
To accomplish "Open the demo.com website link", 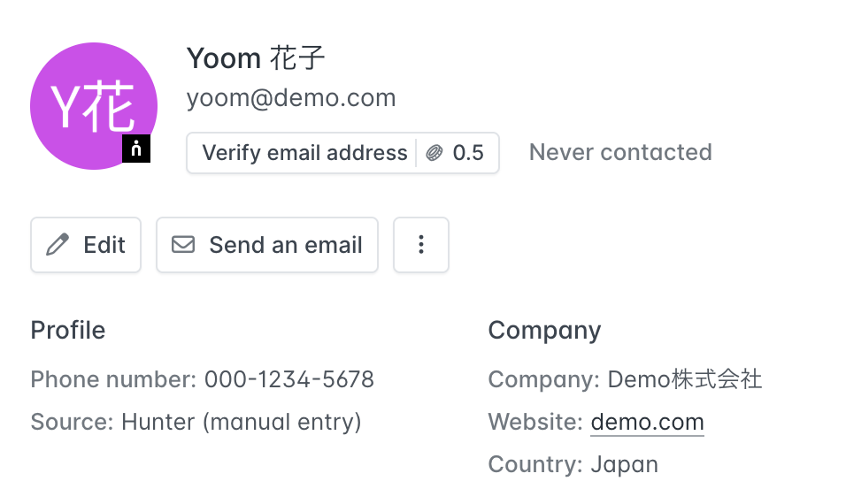I will pos(647,422).
